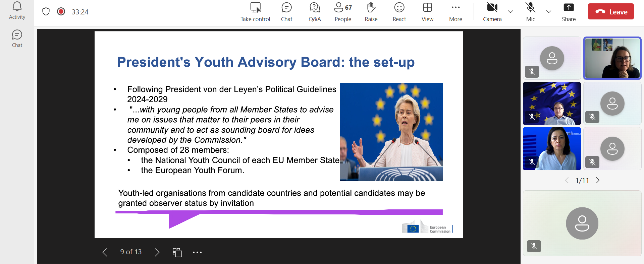The image size is (644, 264).
Task: Go to next participant gallery page
Action: 598,180
